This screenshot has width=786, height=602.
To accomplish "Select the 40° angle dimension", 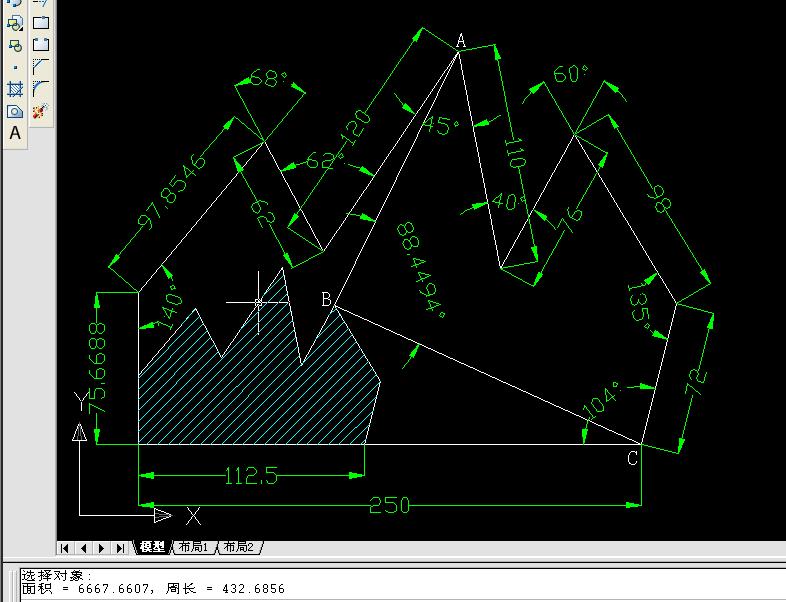I will pos(509,201).
